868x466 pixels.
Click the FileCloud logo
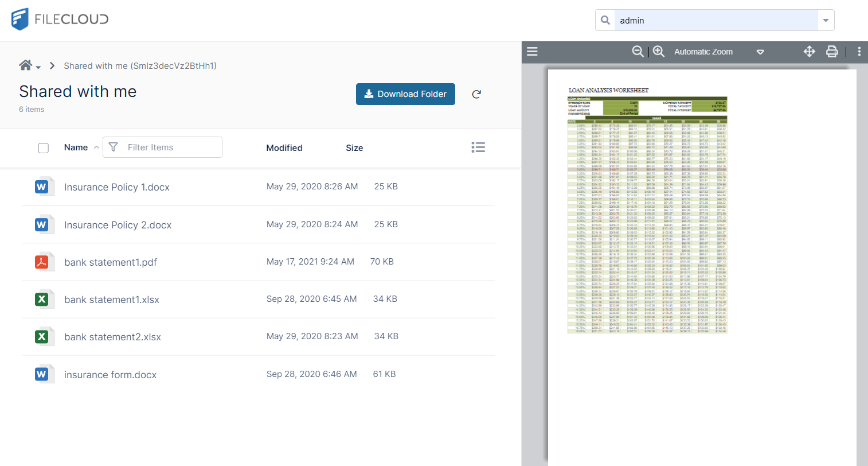click(x=60, y=19)
